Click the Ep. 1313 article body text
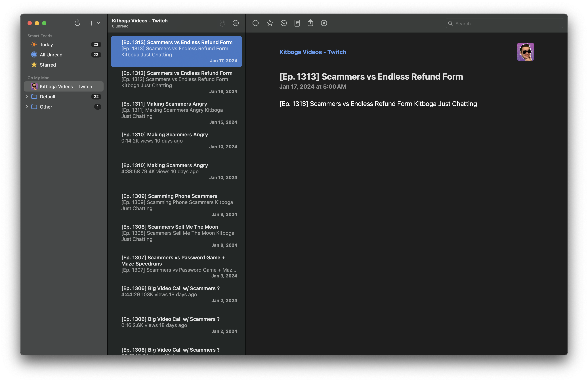 click(x=378, y=104)
